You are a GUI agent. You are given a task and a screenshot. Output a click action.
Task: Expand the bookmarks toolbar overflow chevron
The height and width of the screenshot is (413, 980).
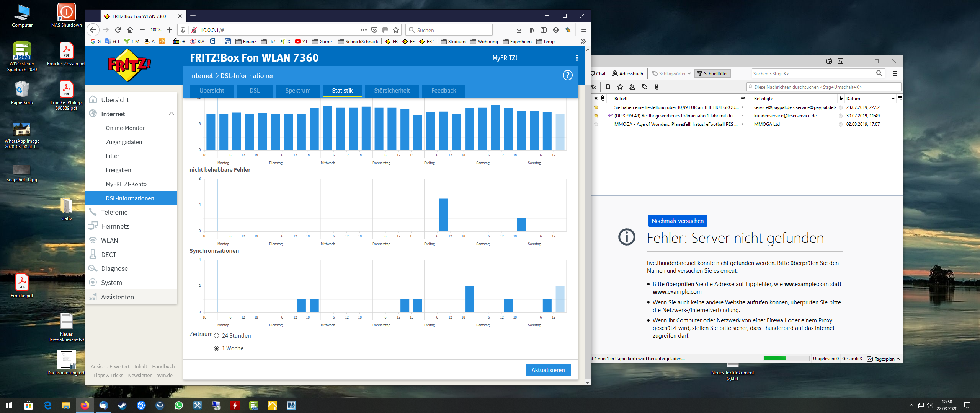pyautogui.click(x=583, y=41)
